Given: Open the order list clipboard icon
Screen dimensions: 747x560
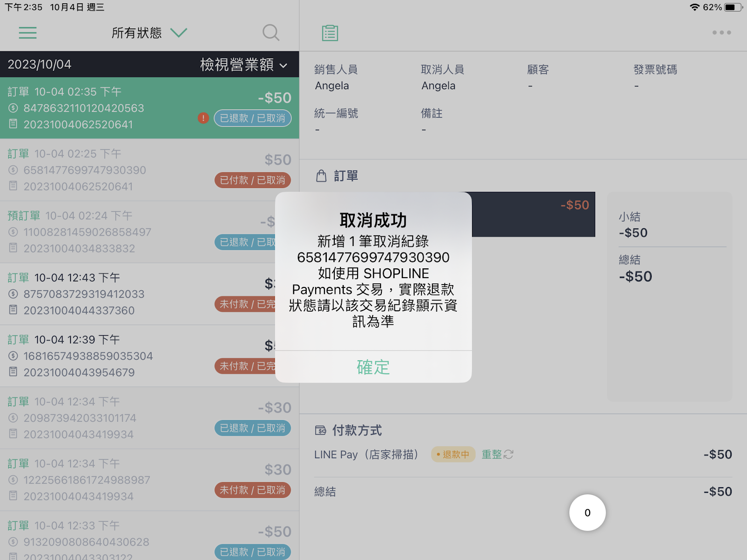Looking at the screenshot, I should point(330,33).
